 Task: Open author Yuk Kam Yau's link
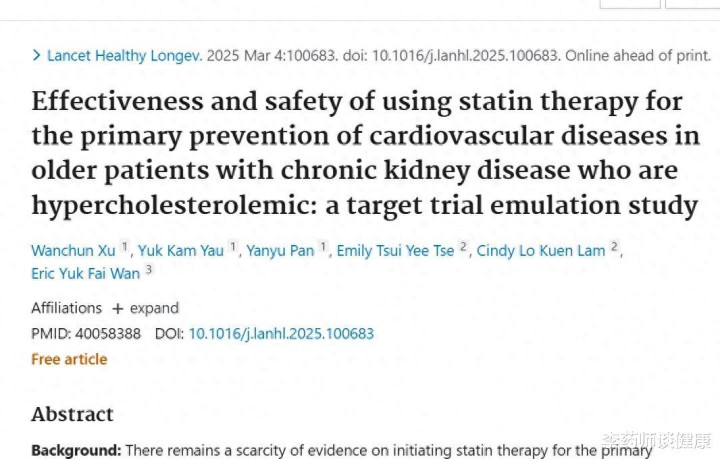click(x=181, y=251)
